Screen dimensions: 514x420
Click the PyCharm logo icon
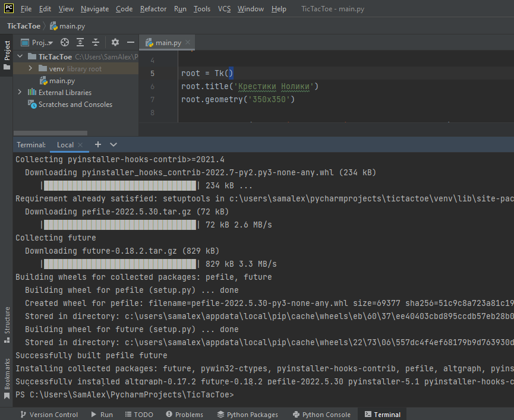pyautogui.click(x=9, y=8)
